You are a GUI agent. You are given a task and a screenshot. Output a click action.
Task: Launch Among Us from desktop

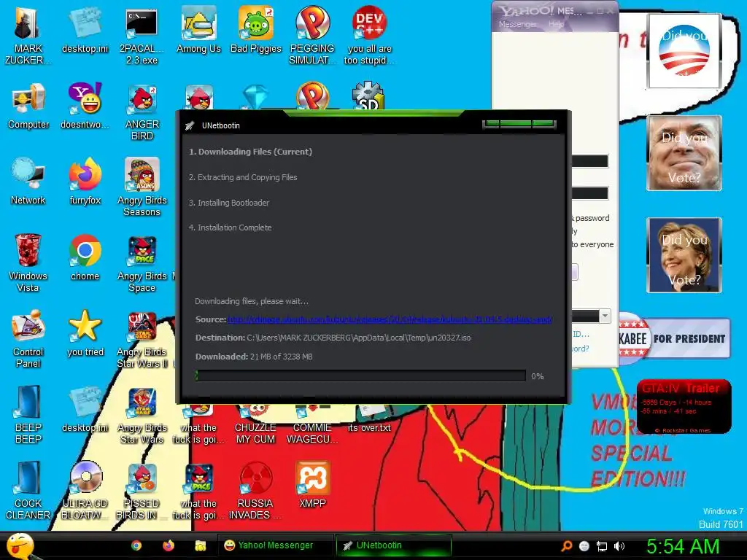(198, 31)
